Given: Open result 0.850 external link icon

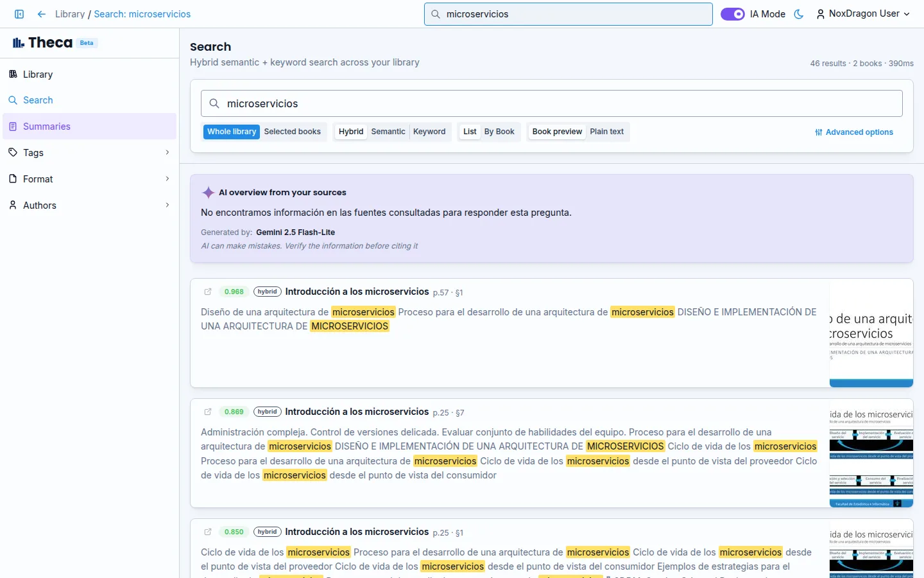Looking at the screenshot, I should click(208, 532).
